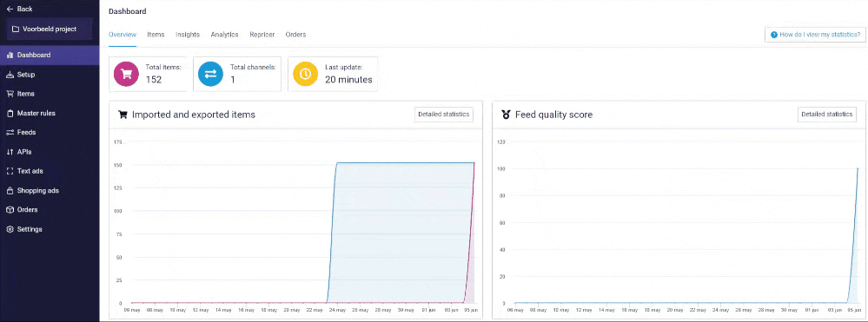Switch to the Insights tab
This screenshot has height=322, width=868.
tap(188, 35)
